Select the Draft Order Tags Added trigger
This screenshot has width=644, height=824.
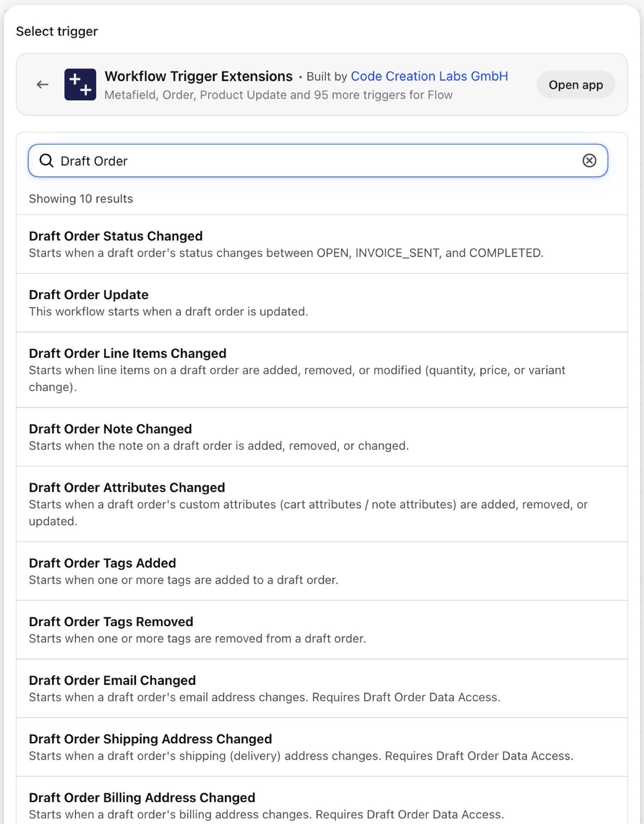(322, 571)
